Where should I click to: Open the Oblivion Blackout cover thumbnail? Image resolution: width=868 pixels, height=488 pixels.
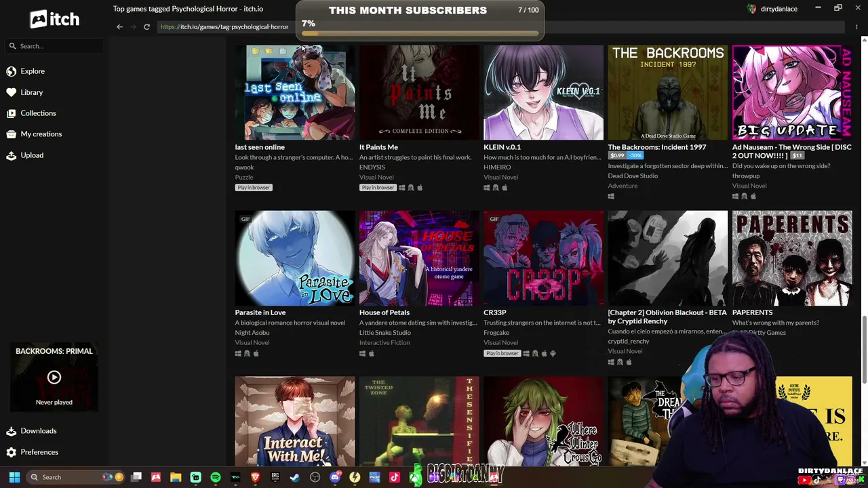tap(668, 258)
